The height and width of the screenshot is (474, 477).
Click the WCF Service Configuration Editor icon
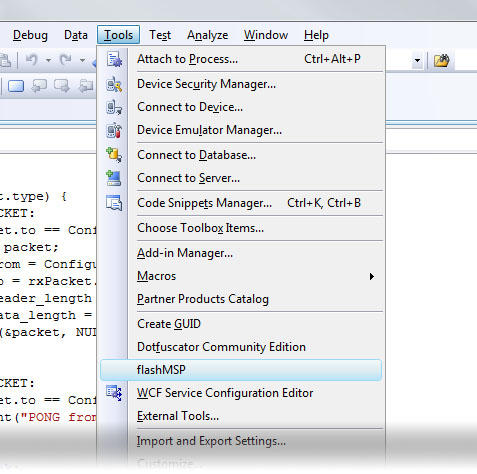point(114,393)
